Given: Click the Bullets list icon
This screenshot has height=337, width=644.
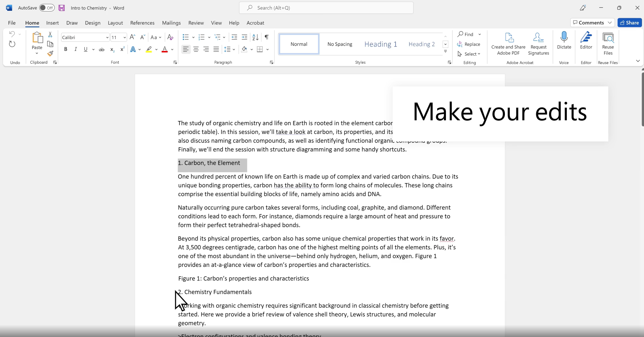Looking at the screenshot, I should (186, 37).
